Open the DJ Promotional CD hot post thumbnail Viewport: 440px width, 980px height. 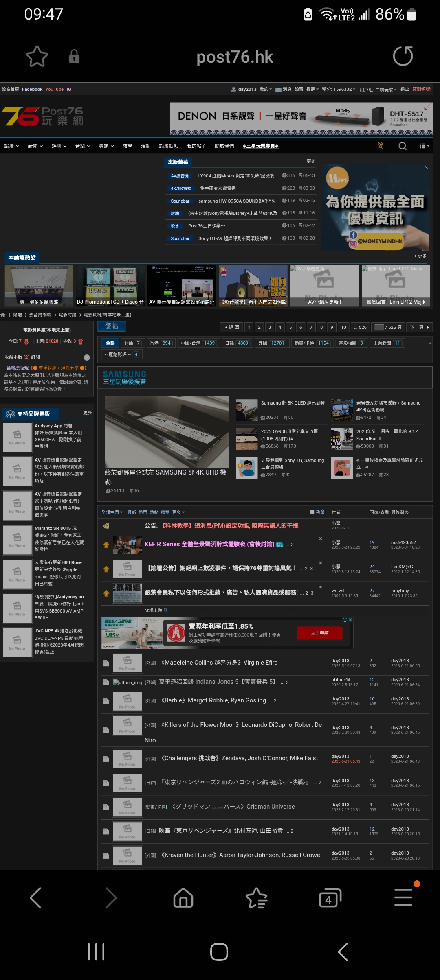tap(110, 286)
